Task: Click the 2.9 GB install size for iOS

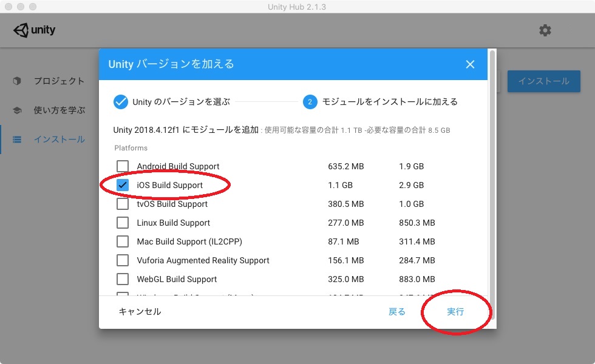Action: coord(412,185)
